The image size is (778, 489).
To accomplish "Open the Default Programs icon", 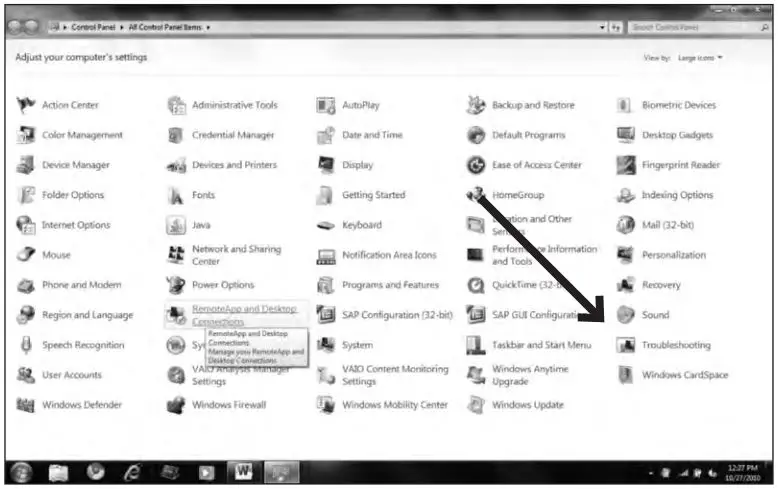I will point(476,135).
